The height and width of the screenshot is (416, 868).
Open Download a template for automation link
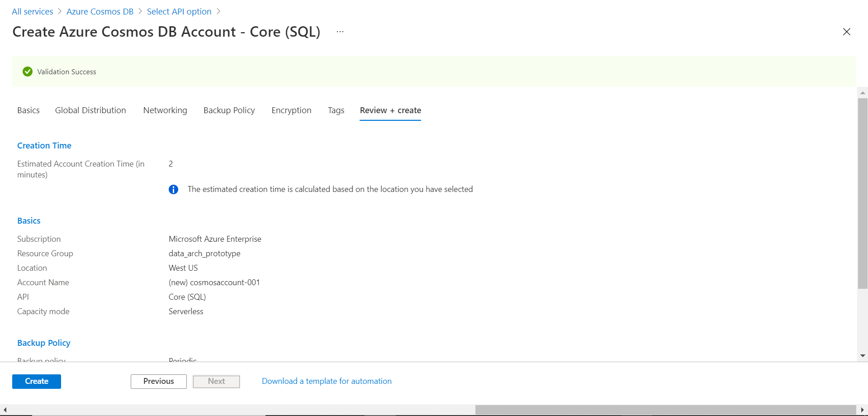click(327, 381)
